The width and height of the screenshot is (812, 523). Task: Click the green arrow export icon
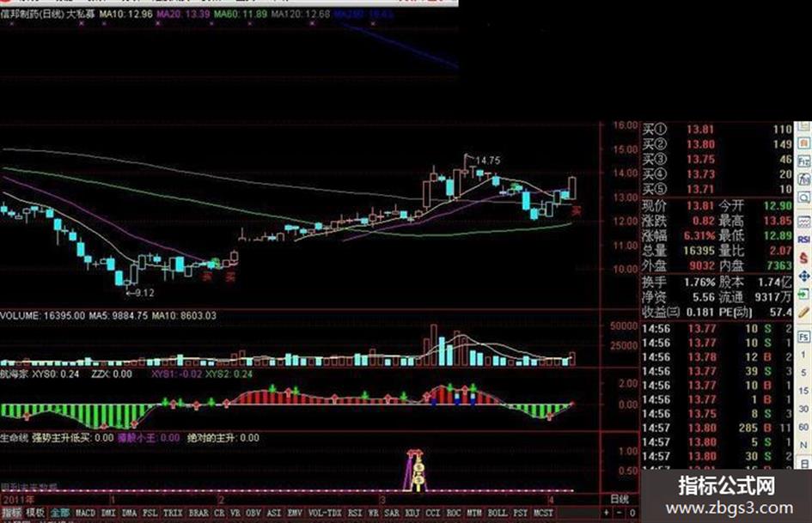pyautogui.click(x=803, y=294)
